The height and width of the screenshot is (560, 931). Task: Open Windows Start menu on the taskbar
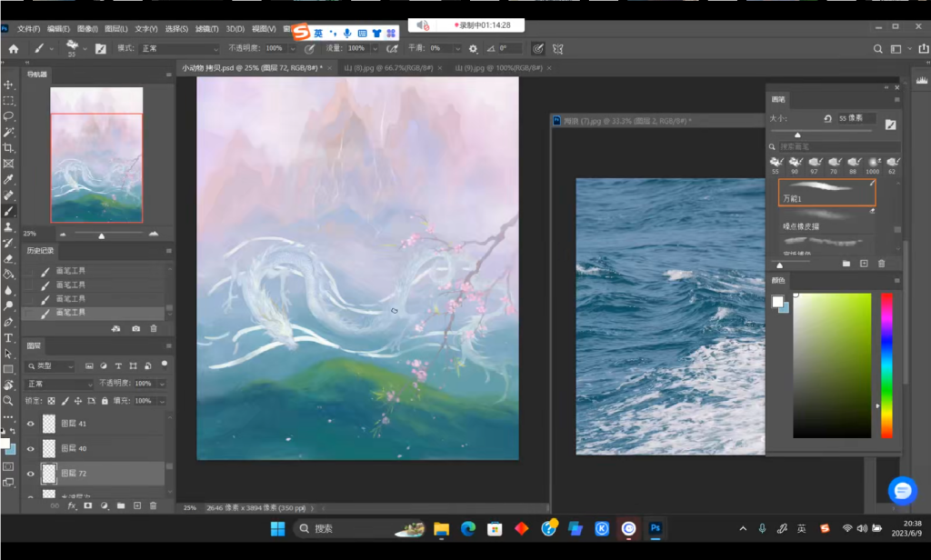pyautogui.click(x=277, y=528)
